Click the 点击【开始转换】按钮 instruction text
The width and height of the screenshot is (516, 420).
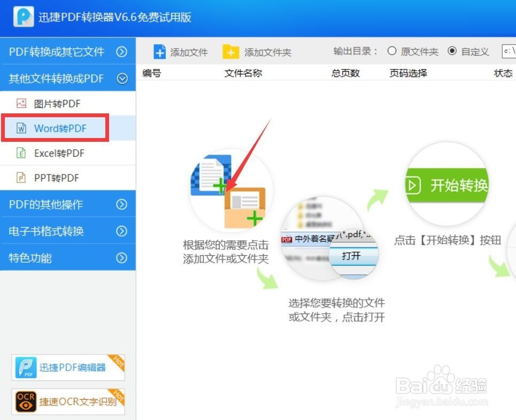pos(448,240)
